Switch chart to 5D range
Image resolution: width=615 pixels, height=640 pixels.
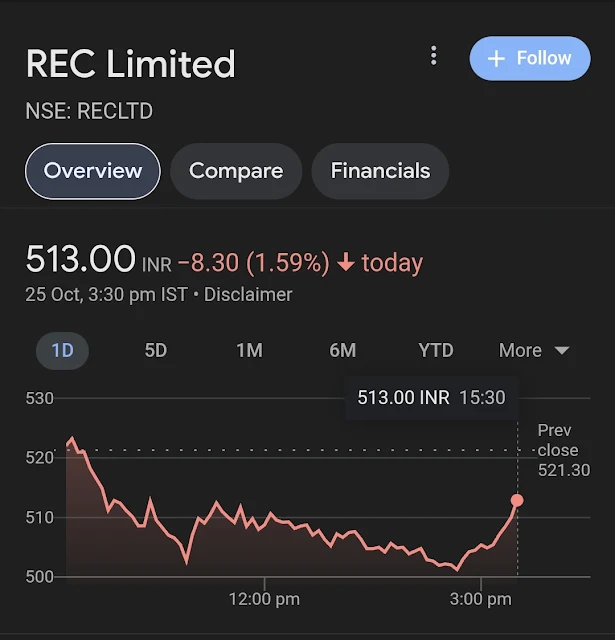[156, 351]
